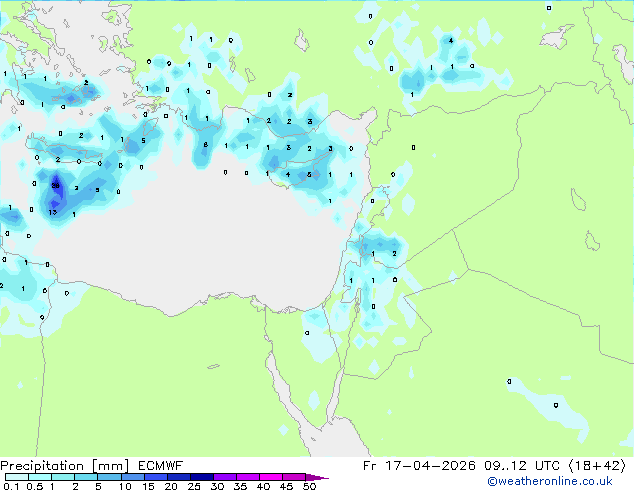Viewport: 634px width, 490px height.
Task: Select legend swatch between 30 and 35
Action: (225, 477)
